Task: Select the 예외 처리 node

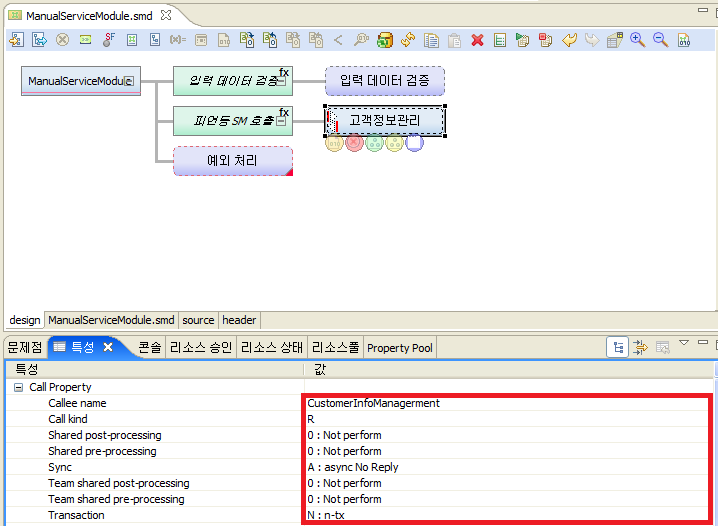Action: [233, 161]
